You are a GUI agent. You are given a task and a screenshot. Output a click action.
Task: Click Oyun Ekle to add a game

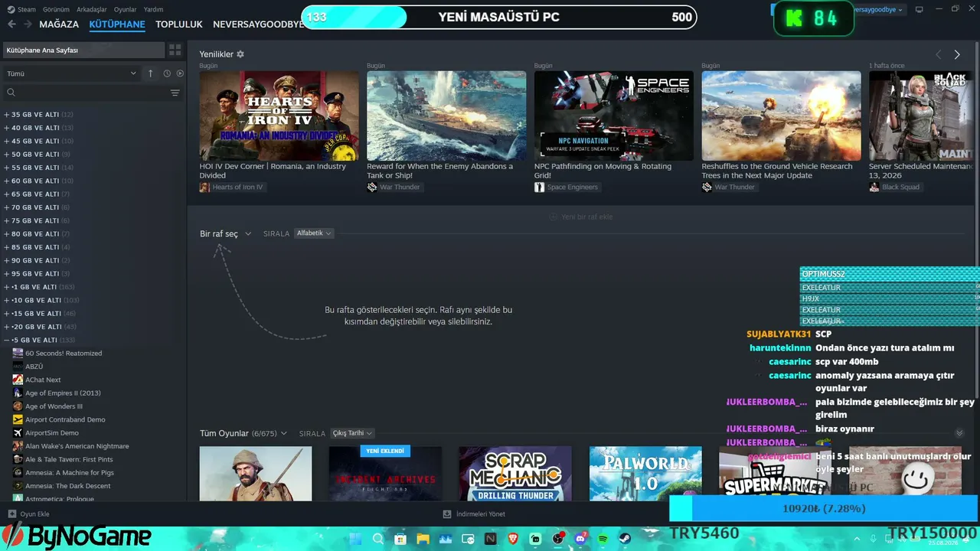28,514
